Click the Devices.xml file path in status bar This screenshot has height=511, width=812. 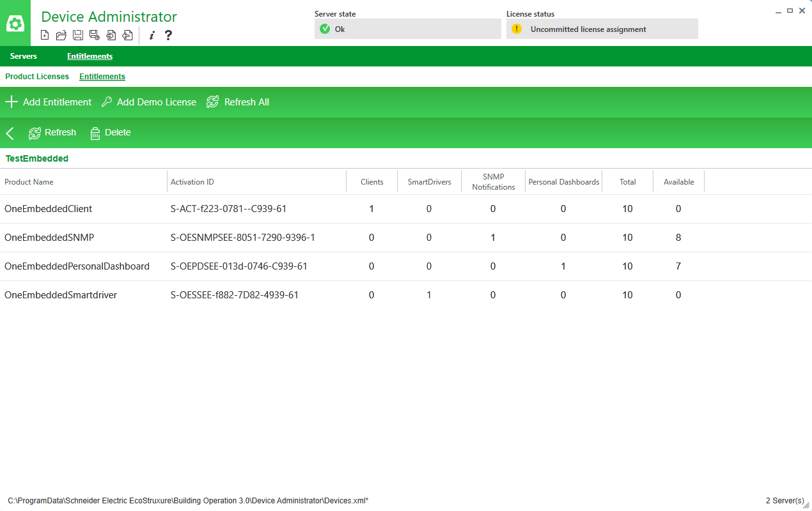click(x=188, y=501)
